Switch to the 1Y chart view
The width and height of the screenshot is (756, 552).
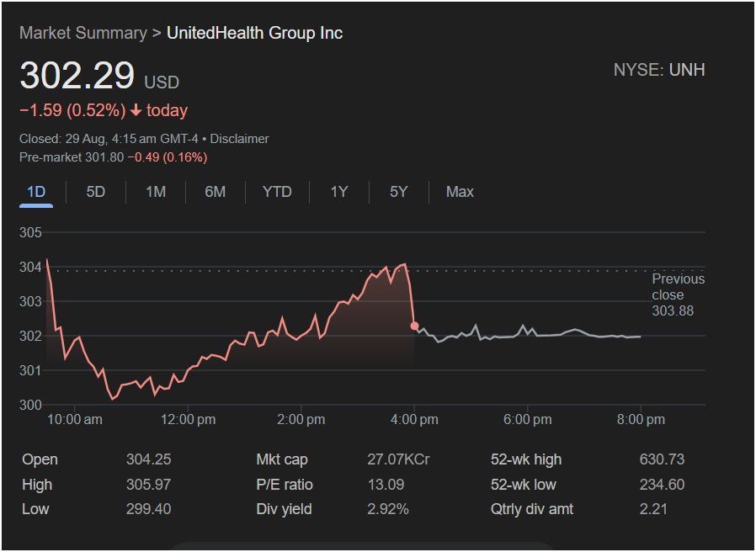[x=338, y=192]
